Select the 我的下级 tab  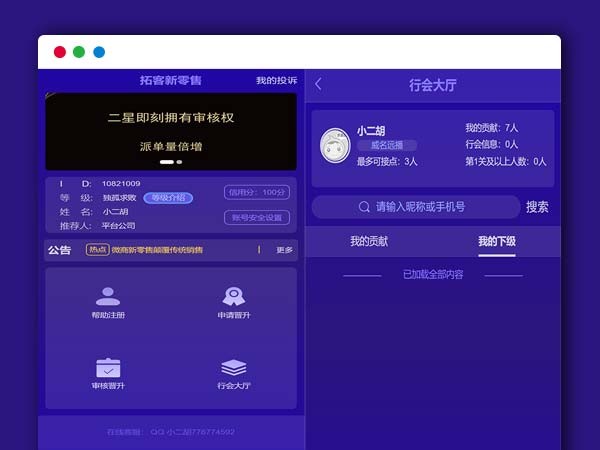(x=497, y=242)
